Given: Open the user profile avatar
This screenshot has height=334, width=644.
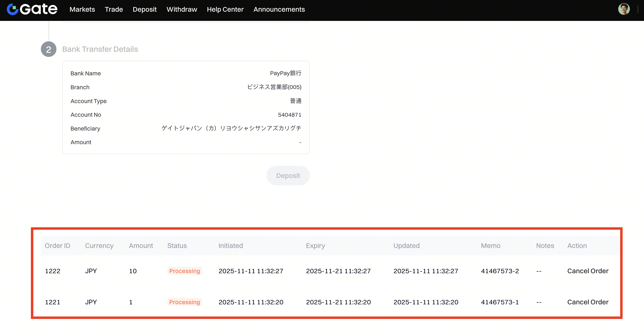Looking at the screenshot, I should click(x=624, y=9).
